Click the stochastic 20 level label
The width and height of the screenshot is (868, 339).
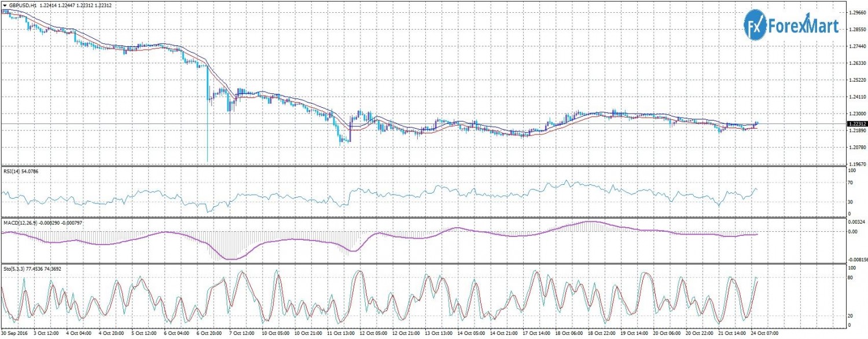[x=851, y=316]
